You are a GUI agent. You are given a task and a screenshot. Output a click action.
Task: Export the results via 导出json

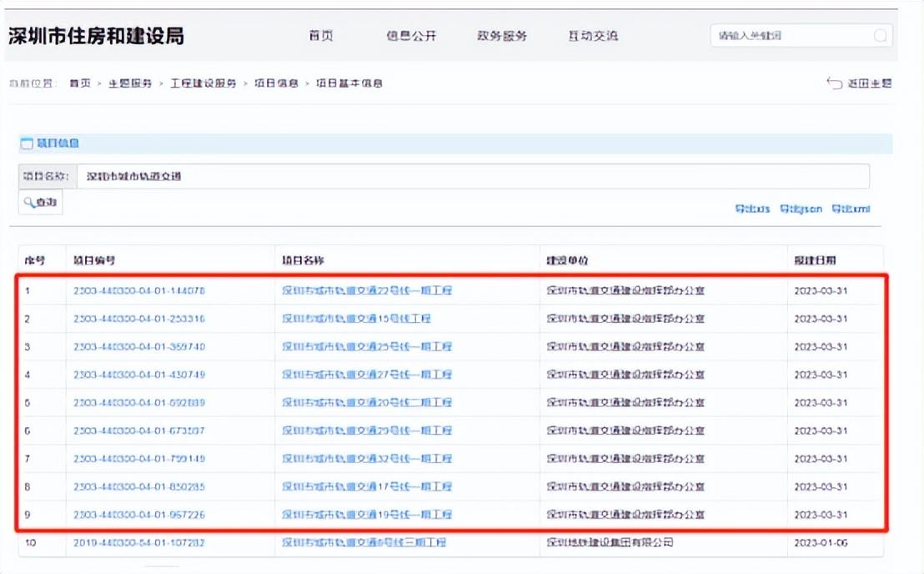pos(801,209)
